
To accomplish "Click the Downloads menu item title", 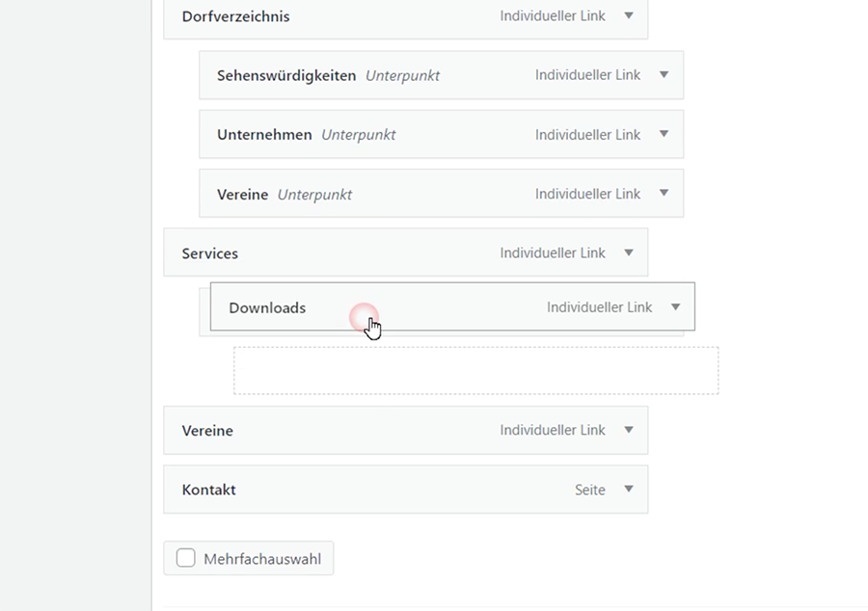I will [267, 308].
